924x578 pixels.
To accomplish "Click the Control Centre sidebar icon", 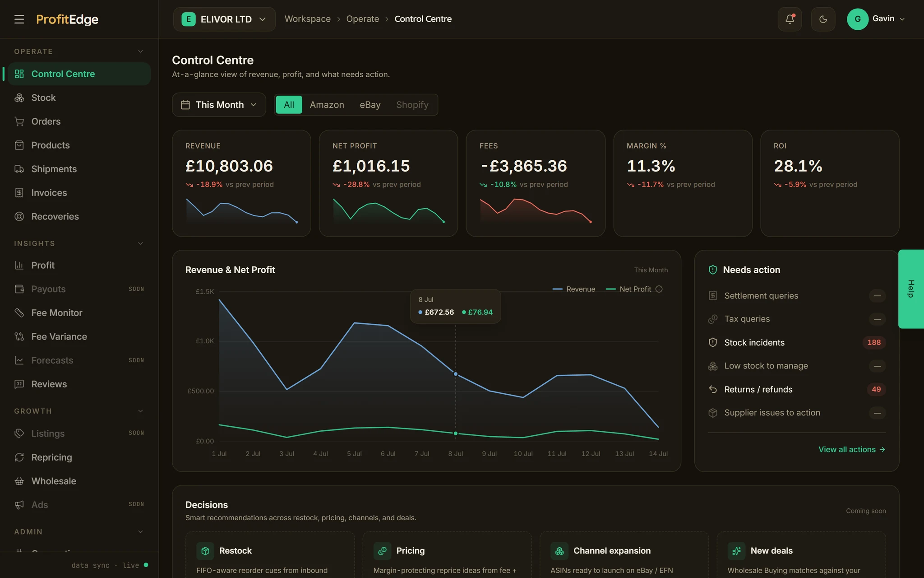I will tap(19, 74).
